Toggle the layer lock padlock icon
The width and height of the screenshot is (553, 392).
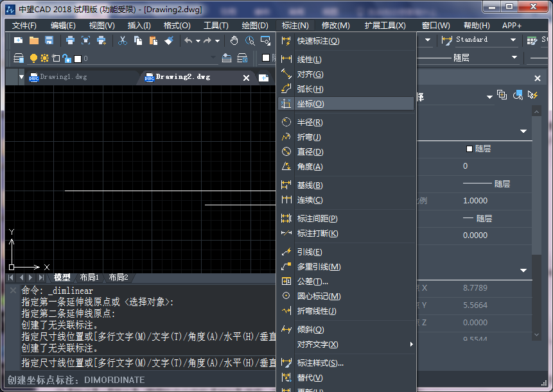[66, 57]
